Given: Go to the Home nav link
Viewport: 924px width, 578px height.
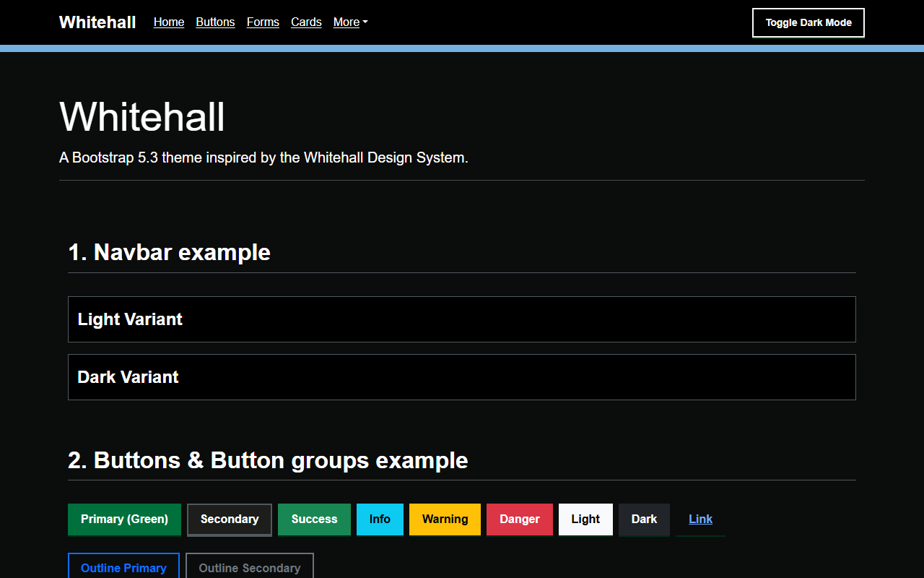Looking at the screenshot, I should point(169,22).
